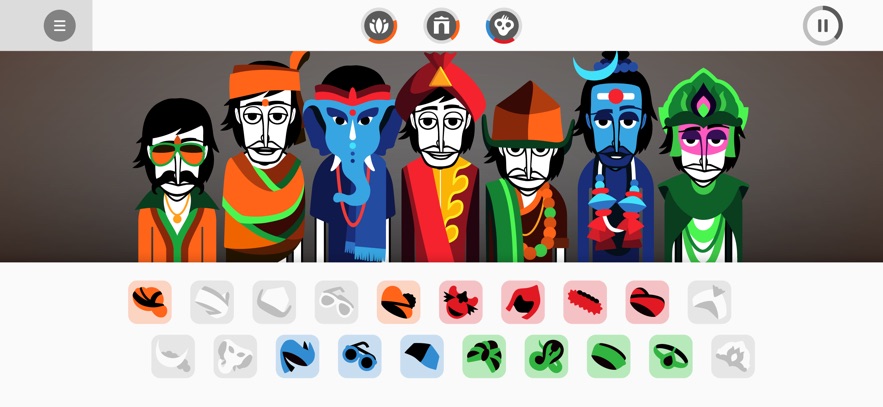Mute the blue-faced crescent moon character
Screen dimensions: 883x407
click(616, 158)
